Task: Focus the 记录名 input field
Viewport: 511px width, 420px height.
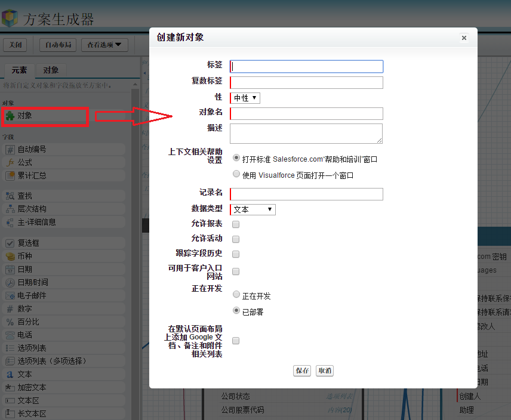Action: click(x=306, y=194)
